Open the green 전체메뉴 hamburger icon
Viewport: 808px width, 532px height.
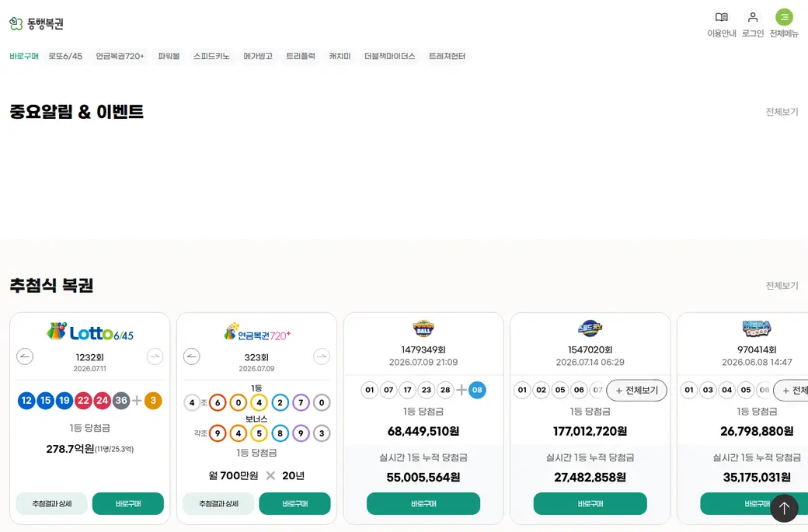784,18
